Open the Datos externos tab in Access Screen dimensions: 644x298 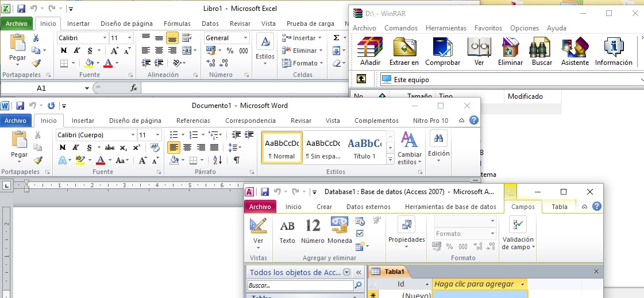pyautogui.click(x=368, y=207)
